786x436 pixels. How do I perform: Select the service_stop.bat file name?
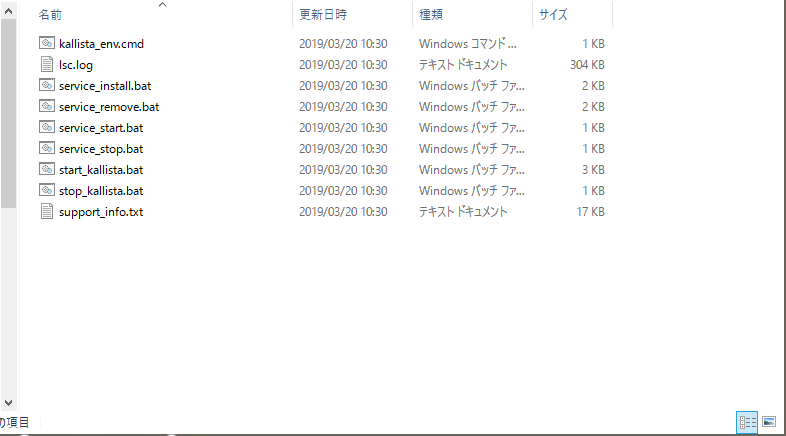101,149
